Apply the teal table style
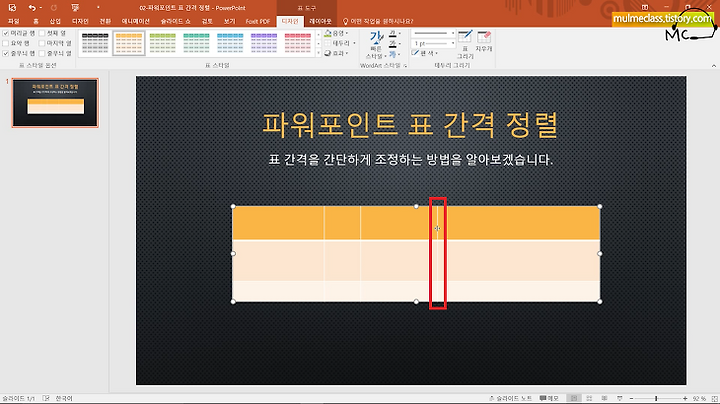The width and height of the screenshot is (720, 404). pos(197,43)
